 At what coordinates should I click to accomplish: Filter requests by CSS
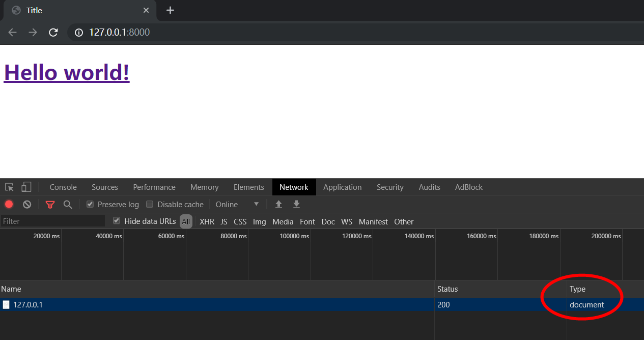[x=240, y=222]
